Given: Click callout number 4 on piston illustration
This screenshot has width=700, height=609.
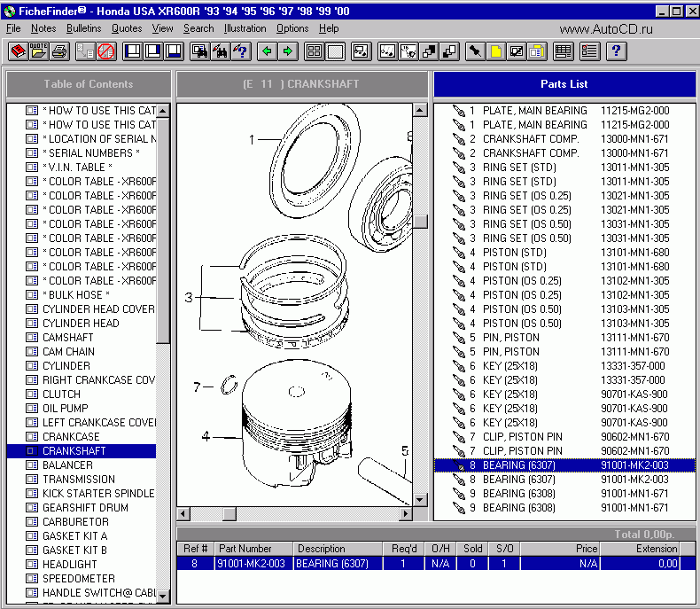Looking at the screenshot, I should tap(206, 436).
